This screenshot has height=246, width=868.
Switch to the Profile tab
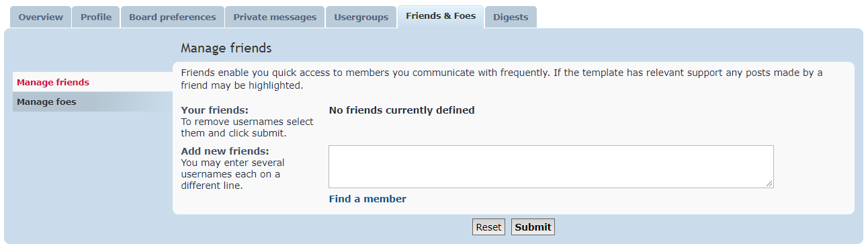coord(96,17)
